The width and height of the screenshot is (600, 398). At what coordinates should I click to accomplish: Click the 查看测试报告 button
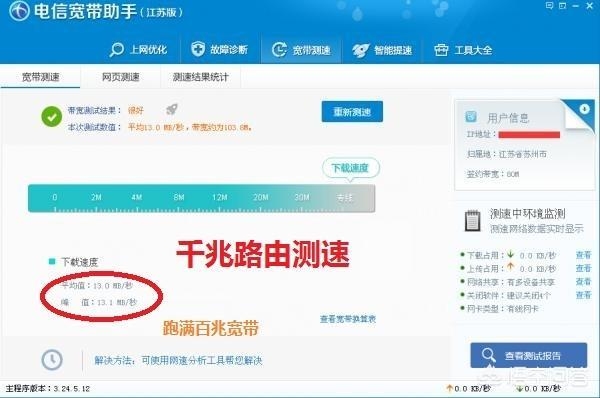[x=528, y=355]
